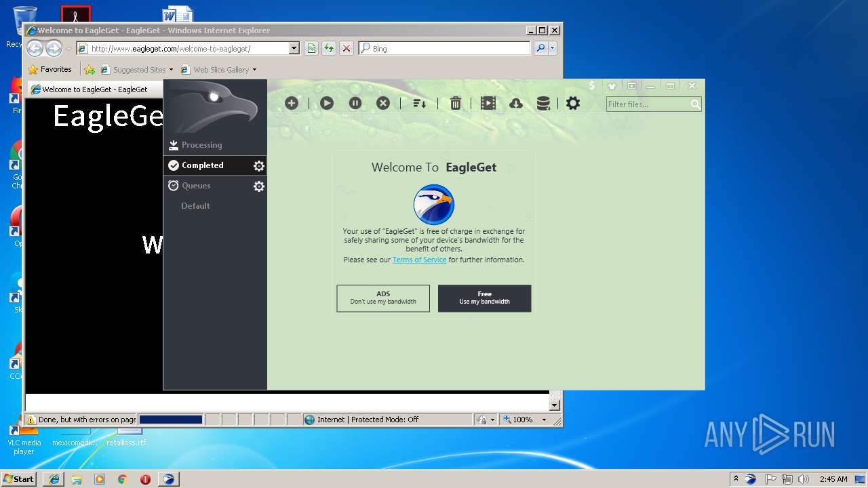This screenshot has height=488, width=868.
Task: Open retailloss.rtf desktop file
Action: pos(126,437)
